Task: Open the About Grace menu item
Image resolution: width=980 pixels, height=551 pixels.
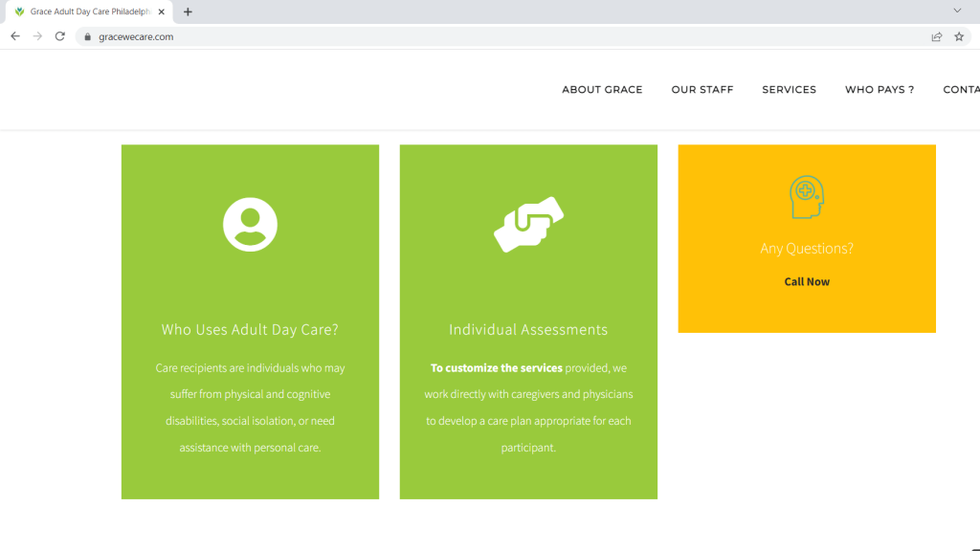Action: coord(602,90)
